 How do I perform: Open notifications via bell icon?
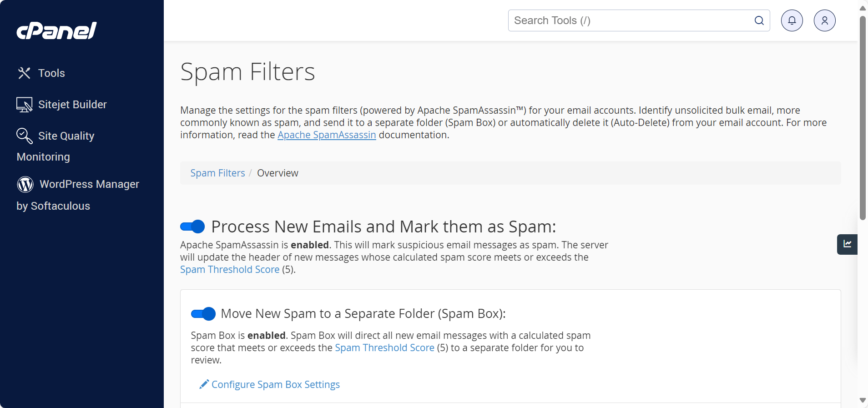pyautogui.click(x=791, y=20)
